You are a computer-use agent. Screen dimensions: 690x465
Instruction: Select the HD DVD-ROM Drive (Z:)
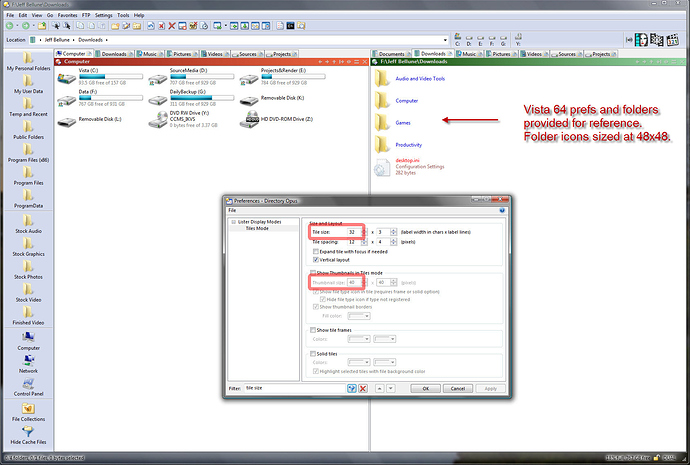click(276, 119)
